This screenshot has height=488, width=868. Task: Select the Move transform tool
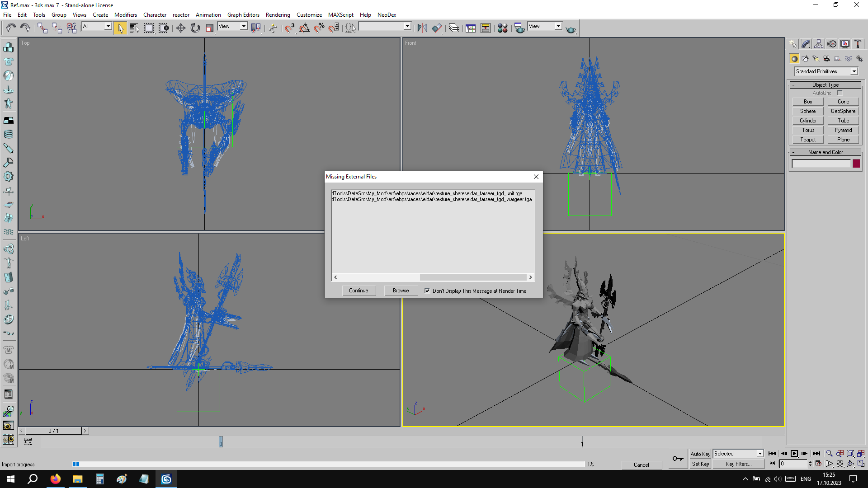point(180,28)
